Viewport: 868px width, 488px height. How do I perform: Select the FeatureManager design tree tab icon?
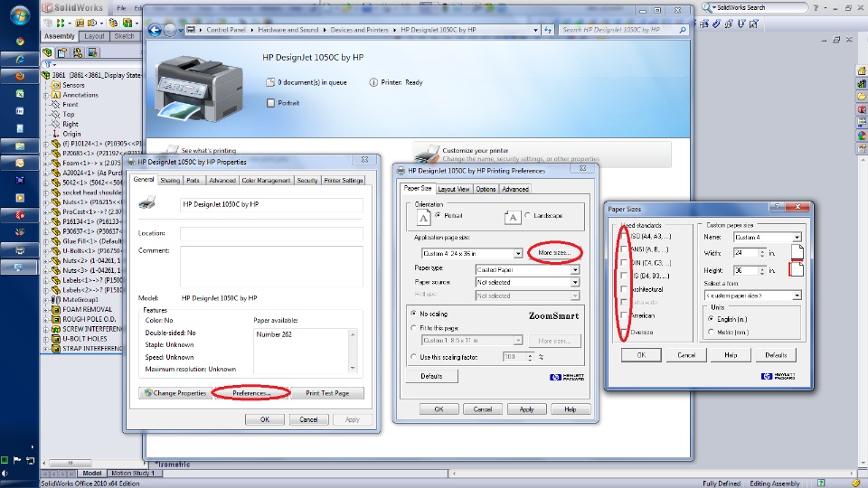tap(48, 52)
